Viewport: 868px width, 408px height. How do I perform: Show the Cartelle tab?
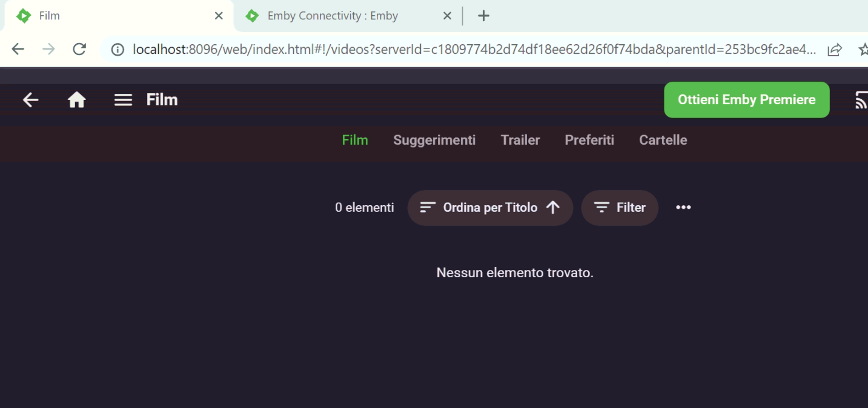663,140
